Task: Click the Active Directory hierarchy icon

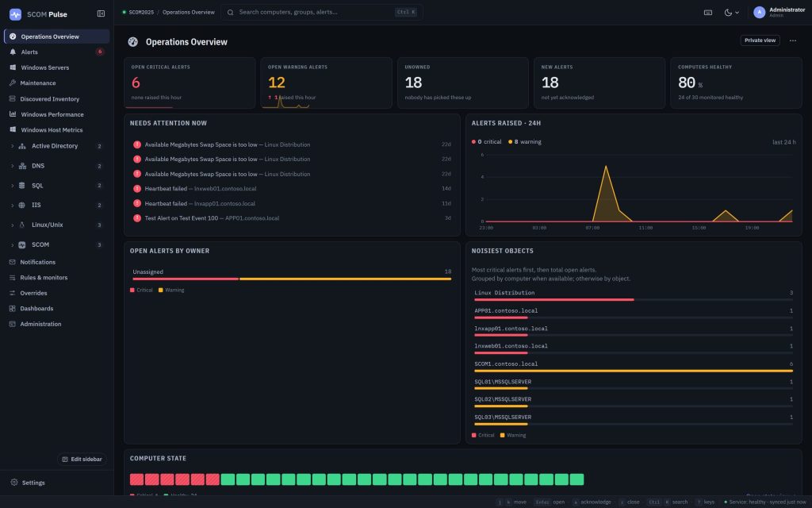Action: click(x=22, y=146)
